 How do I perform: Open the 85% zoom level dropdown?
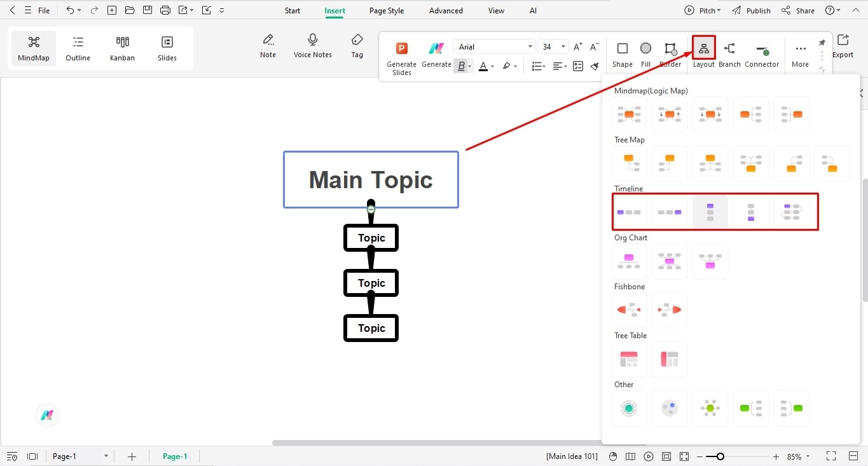pos(799,456)
